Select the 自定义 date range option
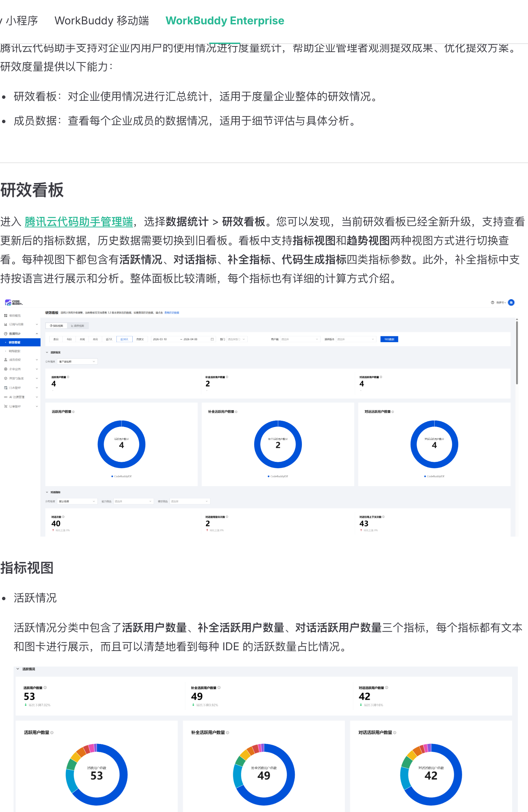This screenshot has width=528, height=812. tap(140, 339)
